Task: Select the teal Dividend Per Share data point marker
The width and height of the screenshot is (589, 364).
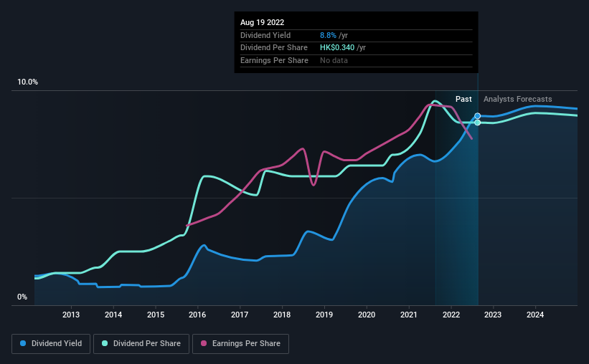Action: pyautogui.click(x=477, y=123)
